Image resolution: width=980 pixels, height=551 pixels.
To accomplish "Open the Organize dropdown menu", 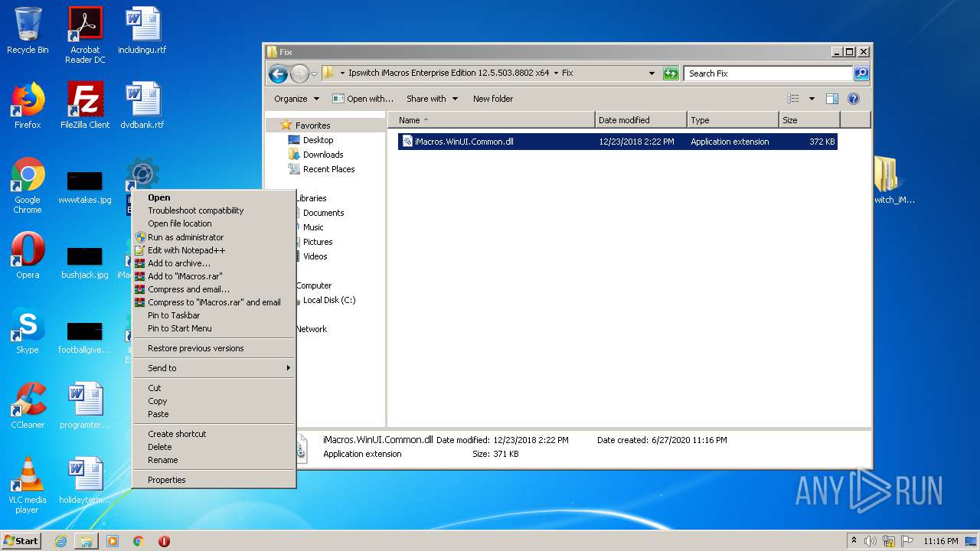I will pos(296,99).
